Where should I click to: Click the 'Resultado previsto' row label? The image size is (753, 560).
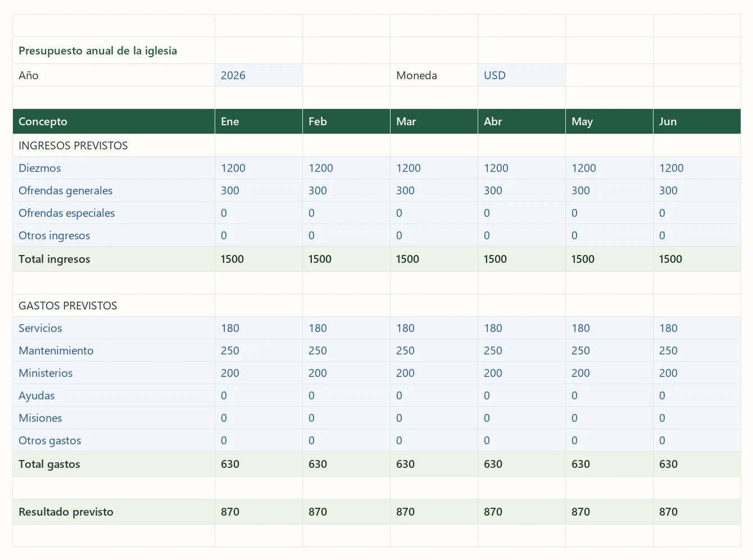[114, 512]
